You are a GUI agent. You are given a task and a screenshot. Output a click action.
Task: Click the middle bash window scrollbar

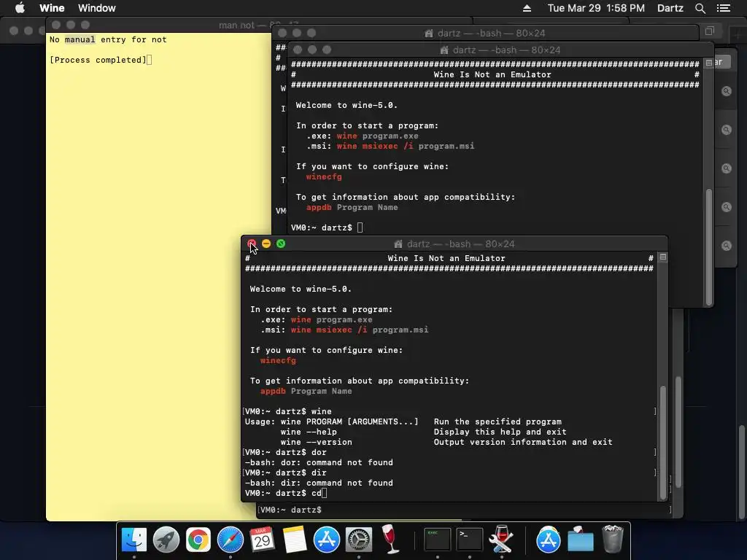tap(709, 247)
